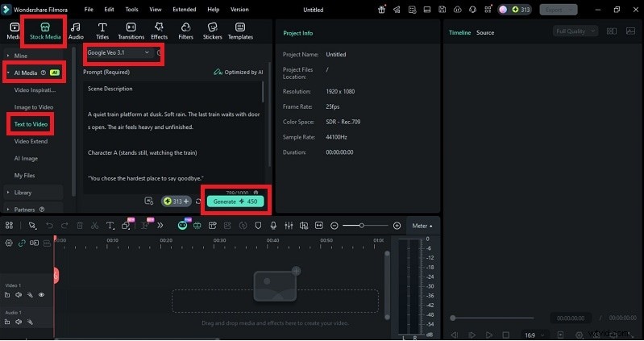Hide Video 1 track with eye icon
644x341 pixels.
point(41,294)
